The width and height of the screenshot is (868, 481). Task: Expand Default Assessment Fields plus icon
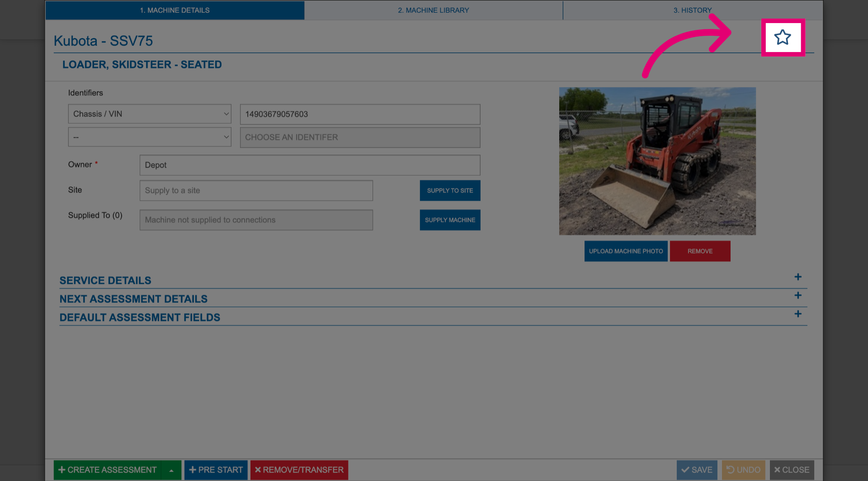point(798,314)
